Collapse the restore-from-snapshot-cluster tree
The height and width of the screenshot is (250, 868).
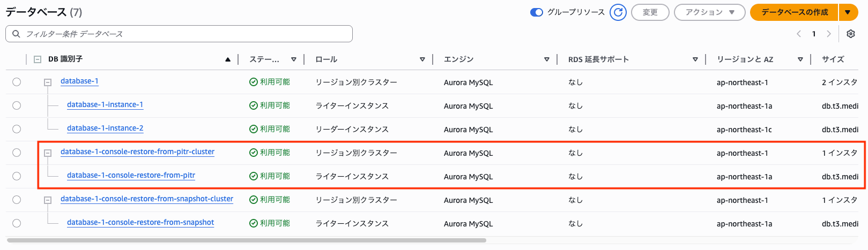pos(48,200)
